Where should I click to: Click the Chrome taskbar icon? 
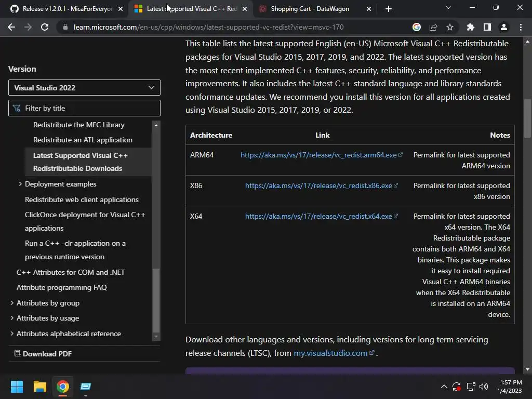coord(62,387)
